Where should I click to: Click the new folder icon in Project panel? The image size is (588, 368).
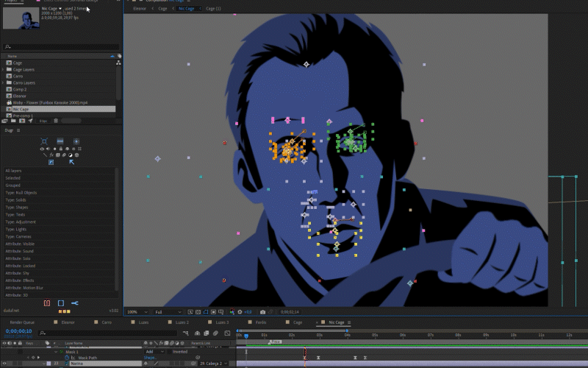coord(13,121)
